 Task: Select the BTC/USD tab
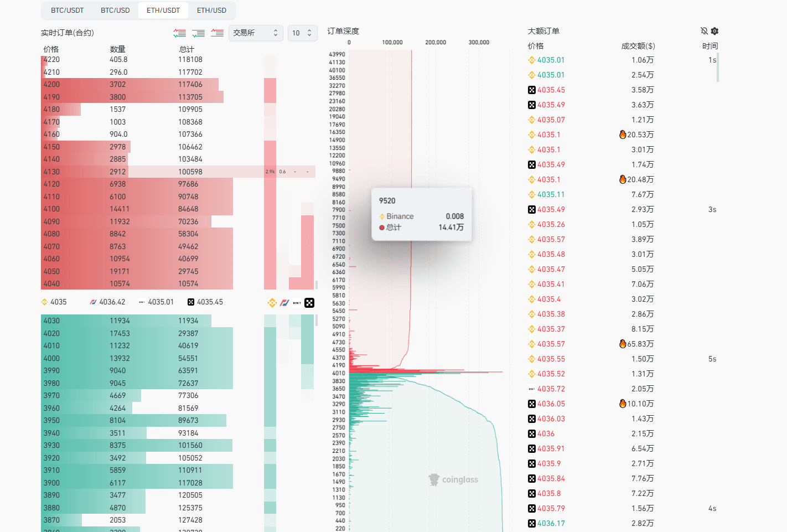115,11
